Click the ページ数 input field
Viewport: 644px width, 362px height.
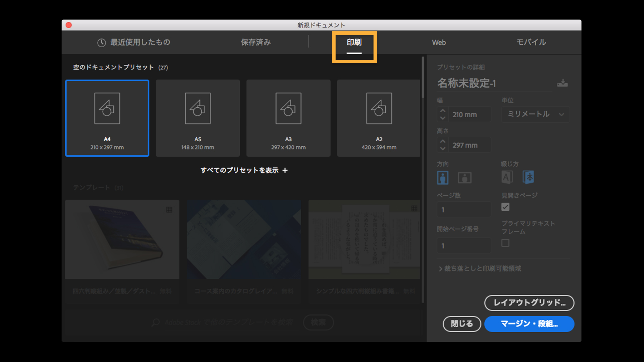pos(464,209)
